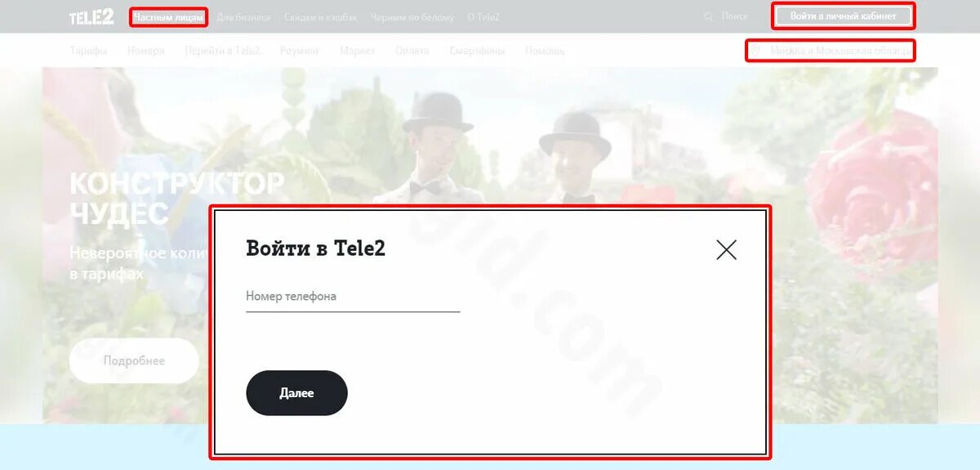Open Войти в личный кабинет
The image size is (980, 470).
[x=843, y=16]
